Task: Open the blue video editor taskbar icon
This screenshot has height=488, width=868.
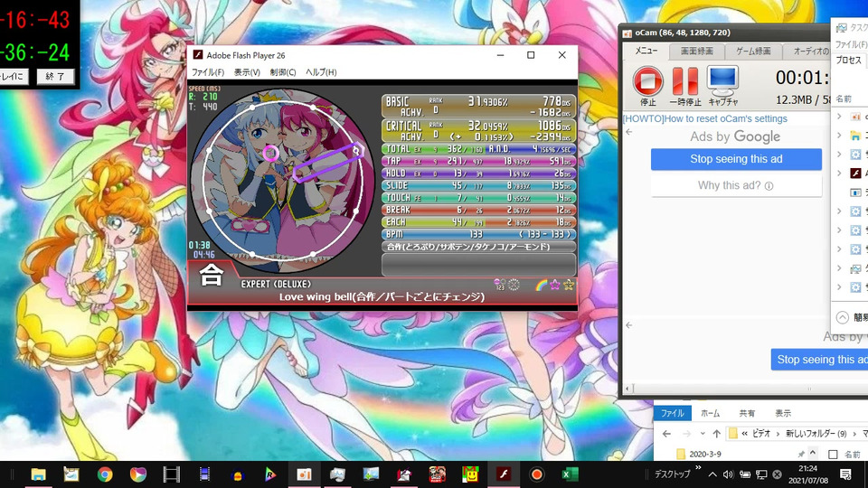Action: point(204,474)
